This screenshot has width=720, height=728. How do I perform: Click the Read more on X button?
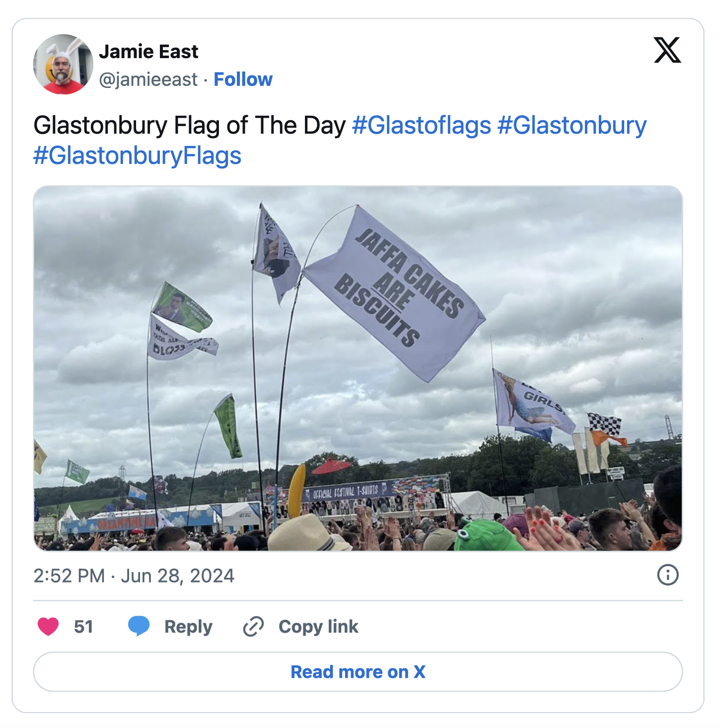358,672
